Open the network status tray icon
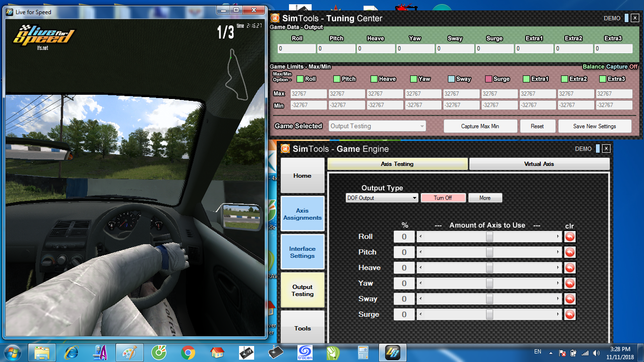This screenshot has width=644, height=362. pos(585,353)
